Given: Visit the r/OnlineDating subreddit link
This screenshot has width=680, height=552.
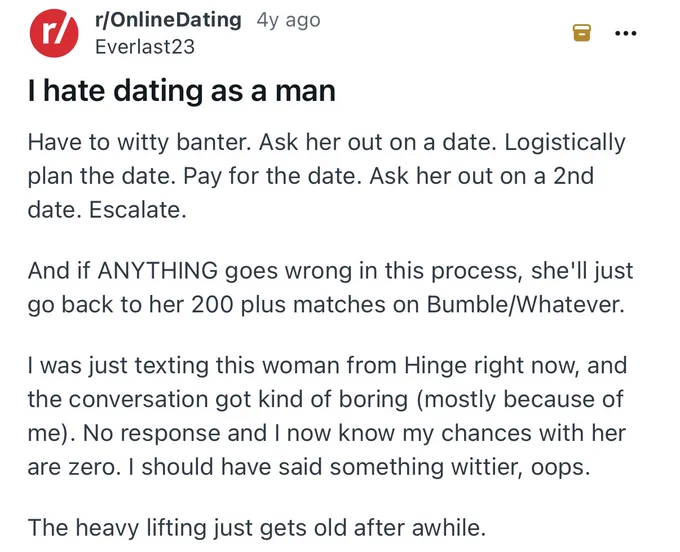Looking at the screenshot, I should (168, 20).
